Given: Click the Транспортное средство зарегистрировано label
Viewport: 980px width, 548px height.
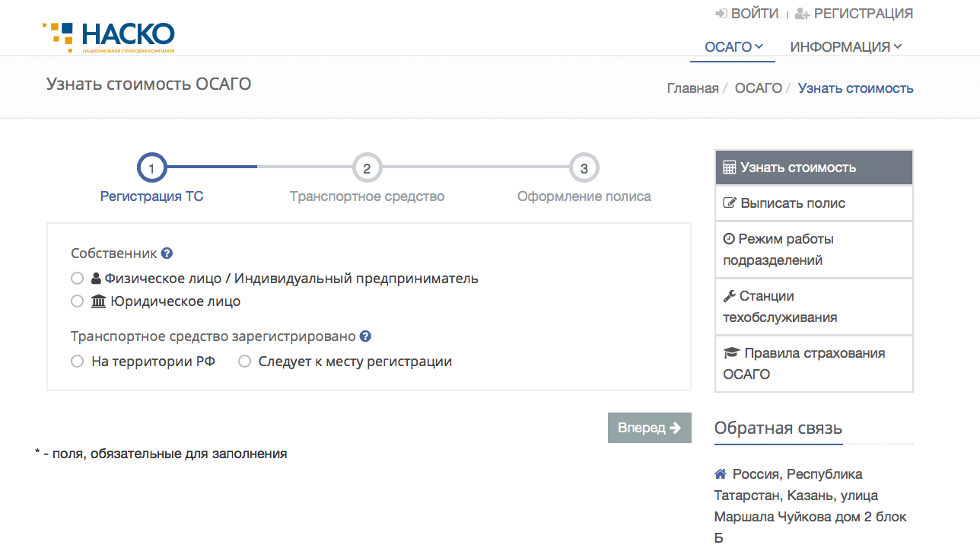Looking at the screenshot, I should (213, 336).
